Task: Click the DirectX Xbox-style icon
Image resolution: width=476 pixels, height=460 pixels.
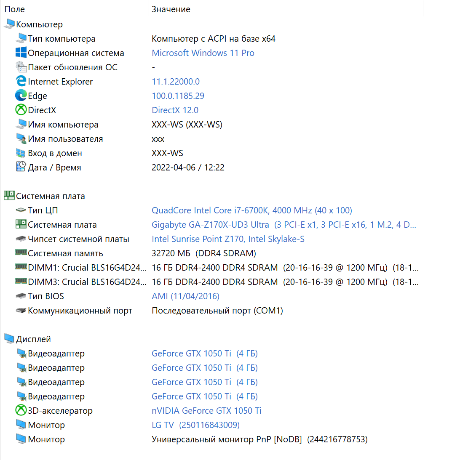Action: pyautogui.click(x=21, y=110)
